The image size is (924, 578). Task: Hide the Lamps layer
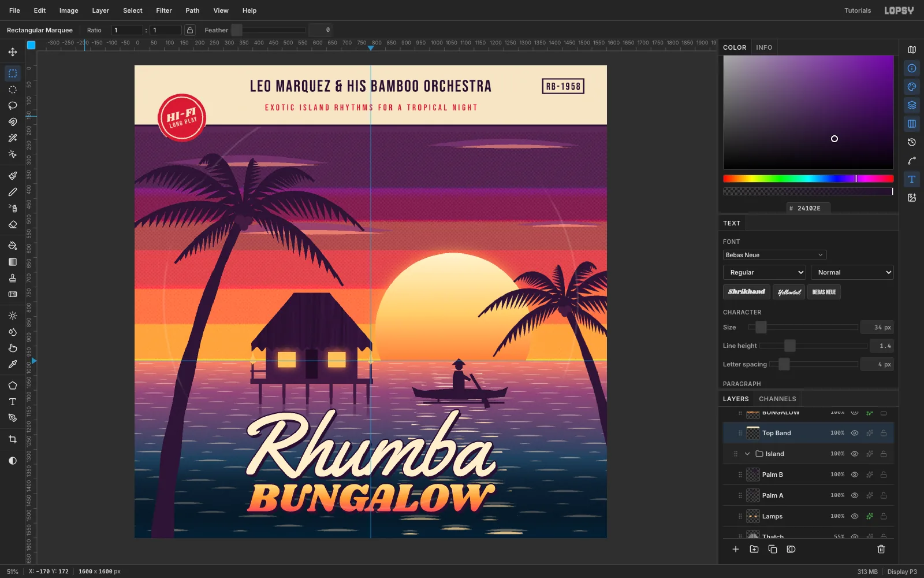coord(855,516)
